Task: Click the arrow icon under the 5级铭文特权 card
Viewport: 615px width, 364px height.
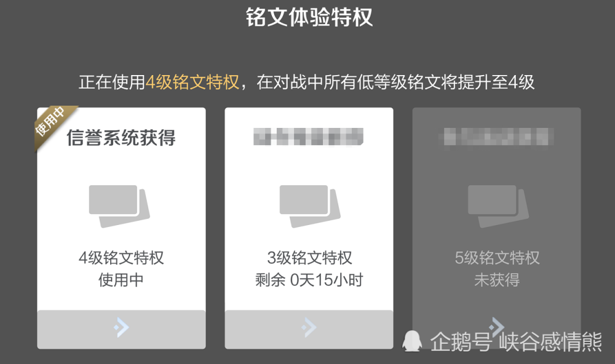Action: [496, 326]
